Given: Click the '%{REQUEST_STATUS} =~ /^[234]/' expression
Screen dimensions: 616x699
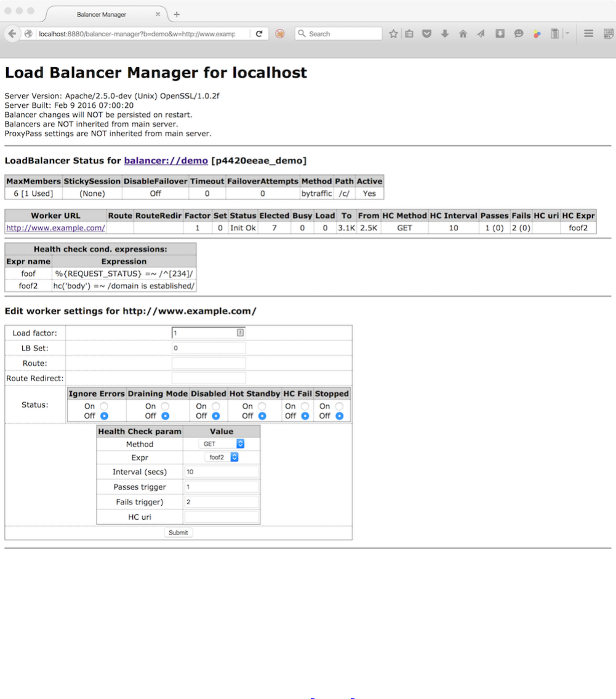Looking at the screenshot, I should coord(124,273).
